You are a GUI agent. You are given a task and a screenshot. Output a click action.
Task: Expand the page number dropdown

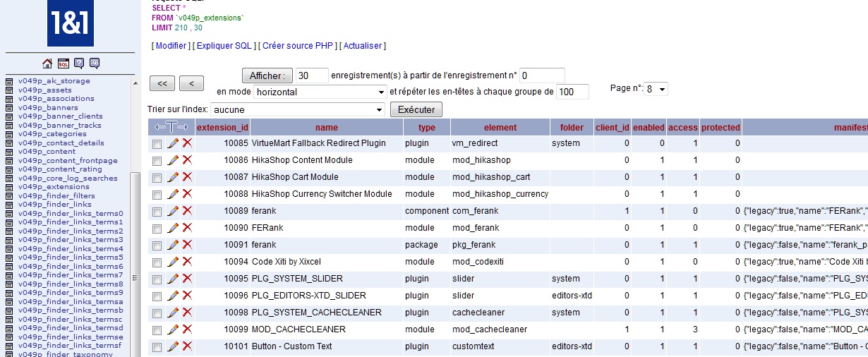(656, 89)
